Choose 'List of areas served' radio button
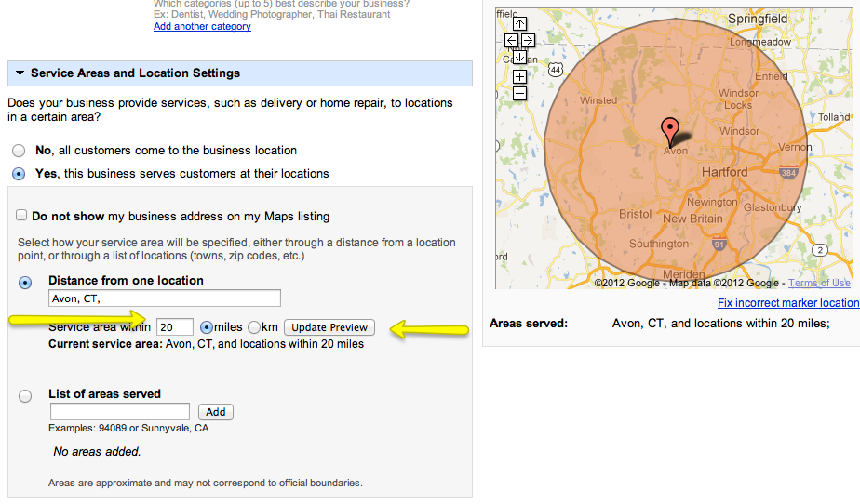 pyautogui.click(x=25, y=395)
